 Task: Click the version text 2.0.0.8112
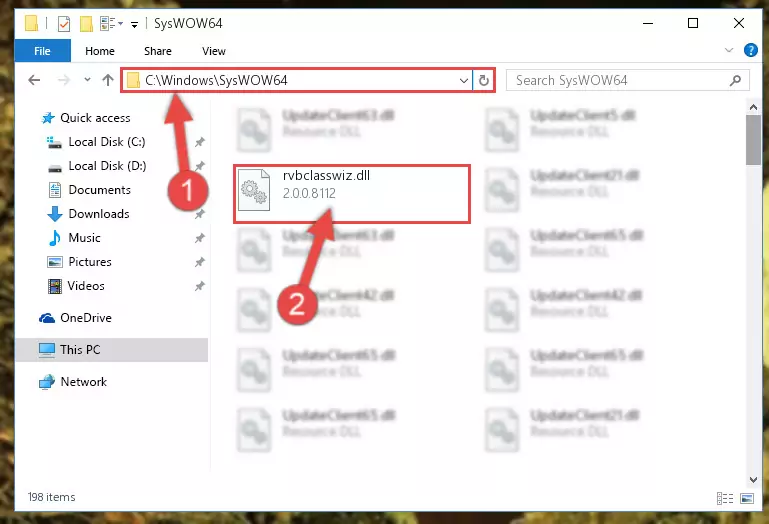click(309, 193)
